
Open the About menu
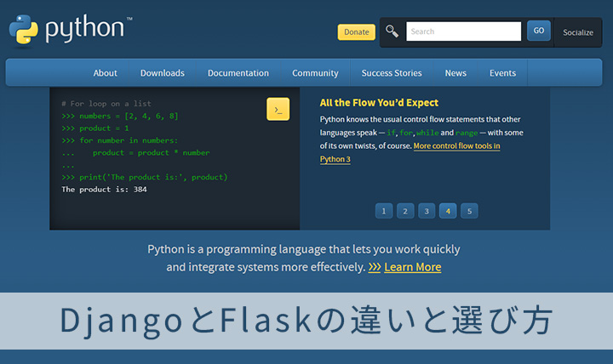point(106,73)
